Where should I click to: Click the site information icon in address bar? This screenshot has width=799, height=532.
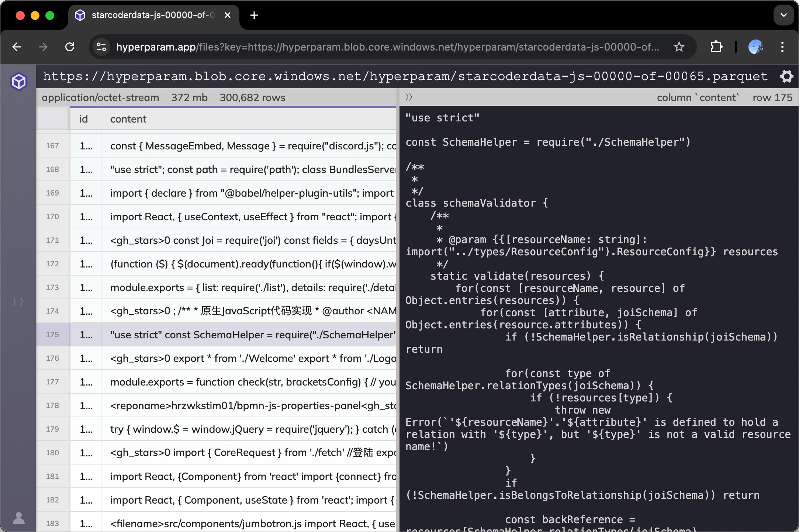click(101, 47)
